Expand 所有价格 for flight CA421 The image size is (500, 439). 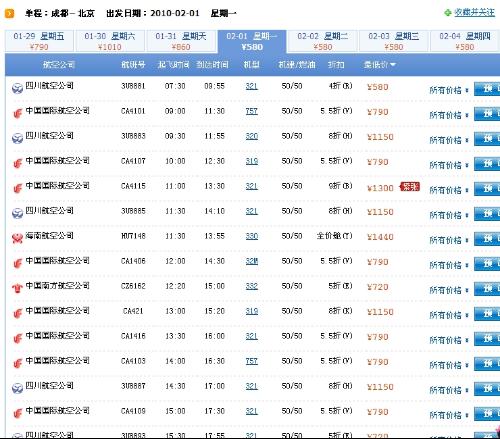click(x=449, y=315)
